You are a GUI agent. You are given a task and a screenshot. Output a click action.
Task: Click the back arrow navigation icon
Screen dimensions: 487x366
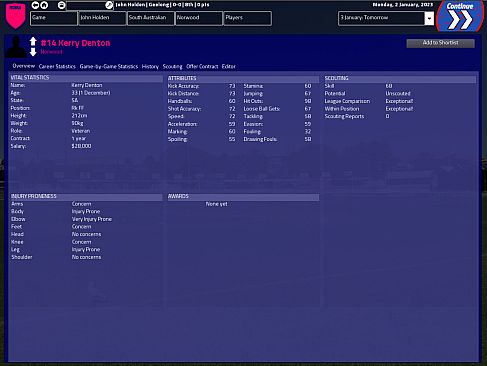[x=35, y=5]
